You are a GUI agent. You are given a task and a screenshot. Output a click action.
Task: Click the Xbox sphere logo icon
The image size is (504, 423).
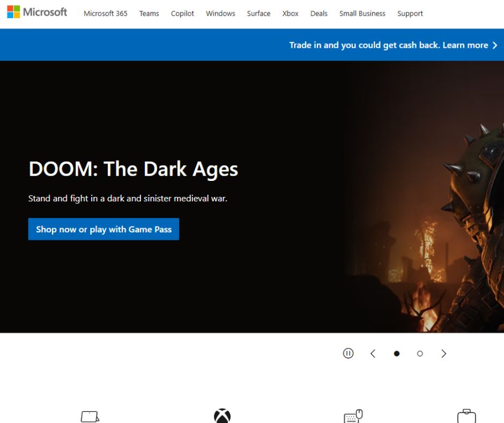tap(223, 415)
